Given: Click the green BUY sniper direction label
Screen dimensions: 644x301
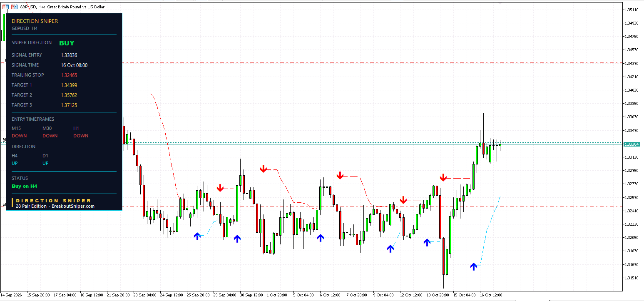Looking at the screenshot, I should click(67, 43).
